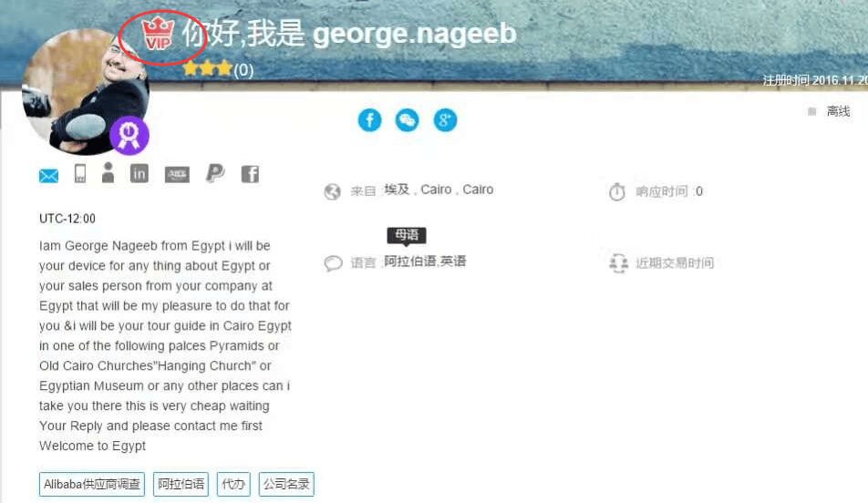This screenshot has height=503, width=868.
Task: Open the Google Plus share icon
Action: [x=445, y=120]
